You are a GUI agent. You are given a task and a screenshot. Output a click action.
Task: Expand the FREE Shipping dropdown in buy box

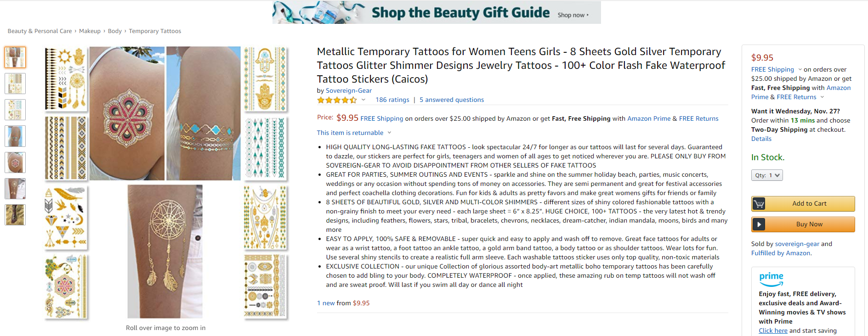point(800,70)
